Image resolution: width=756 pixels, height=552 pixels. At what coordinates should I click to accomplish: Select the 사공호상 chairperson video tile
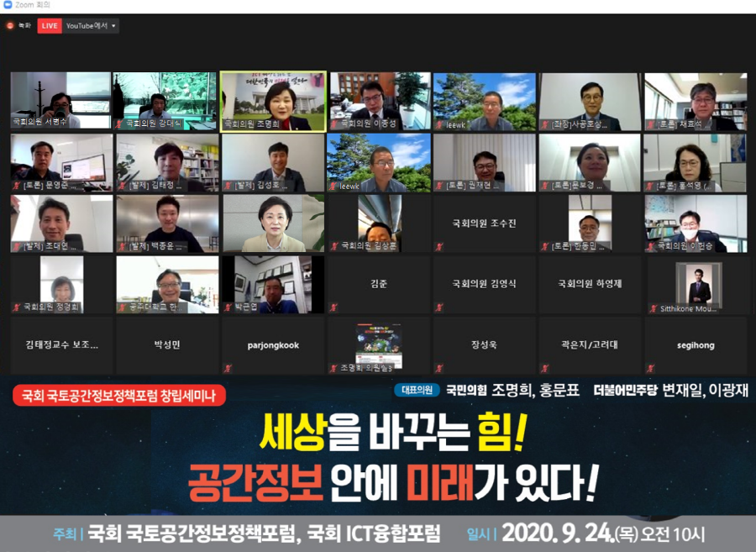[x=590, y=101]
